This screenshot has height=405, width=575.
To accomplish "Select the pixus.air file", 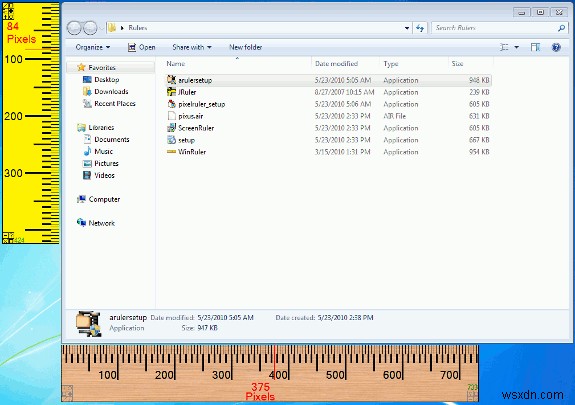I will coord(329,116).
